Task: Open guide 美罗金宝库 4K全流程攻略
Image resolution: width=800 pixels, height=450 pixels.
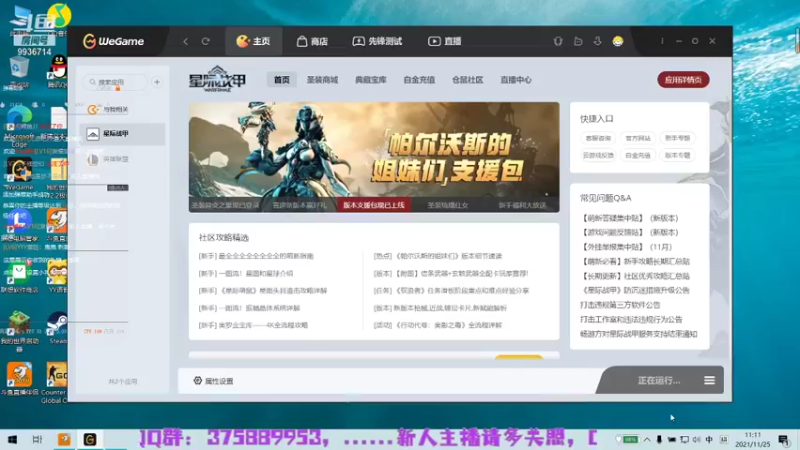Action: point(253,326)
